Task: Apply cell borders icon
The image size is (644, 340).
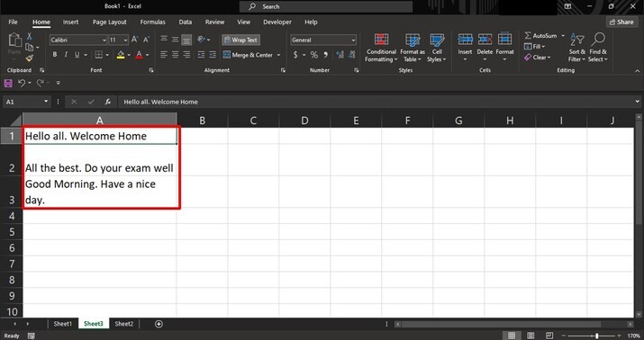Action: pos(99,55)
